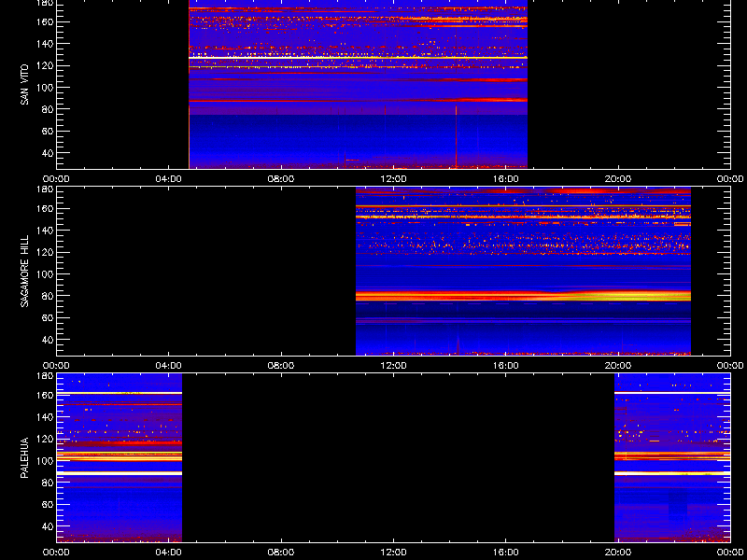Click the 60 frequency tick on Sagamore Hill axis
The width and height of the screenshot is (747, 560).
click(x=48, y=317)
